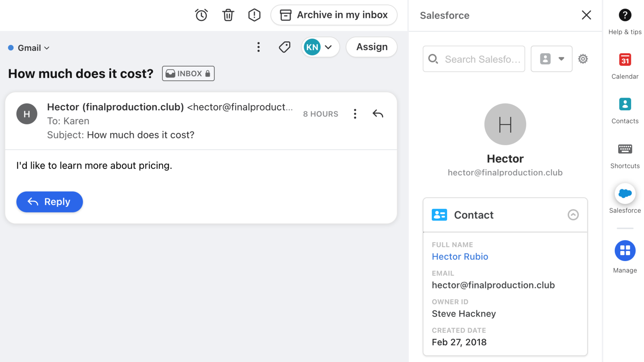Open message options beside 8 HOURS

click(355, 114)
